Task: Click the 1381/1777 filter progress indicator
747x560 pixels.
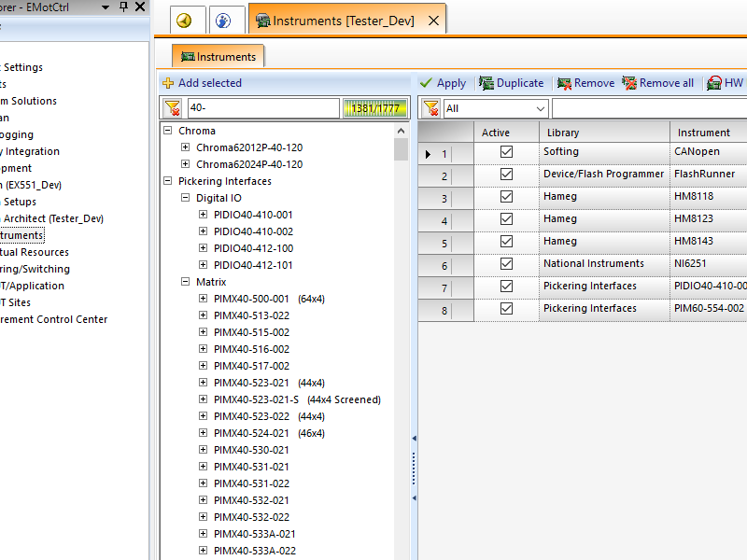Action: pos(375,108)
